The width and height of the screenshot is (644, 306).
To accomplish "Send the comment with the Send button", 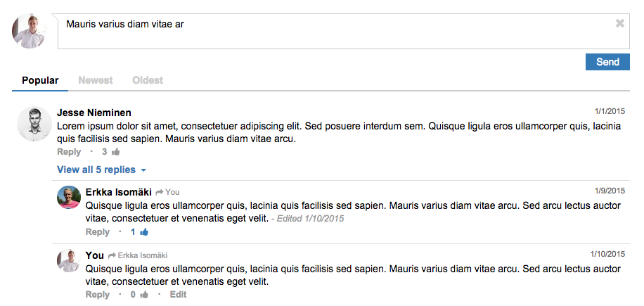I will [x=607, y=62].
